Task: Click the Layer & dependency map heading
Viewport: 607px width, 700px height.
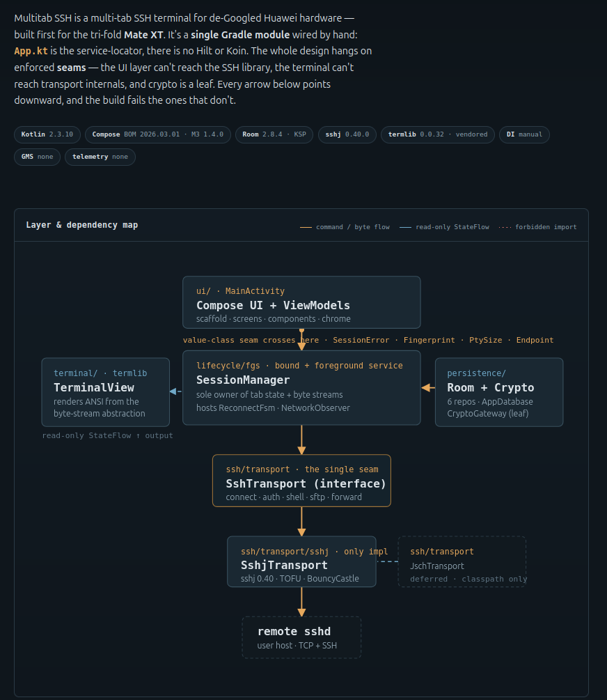Action: point(81,225)
